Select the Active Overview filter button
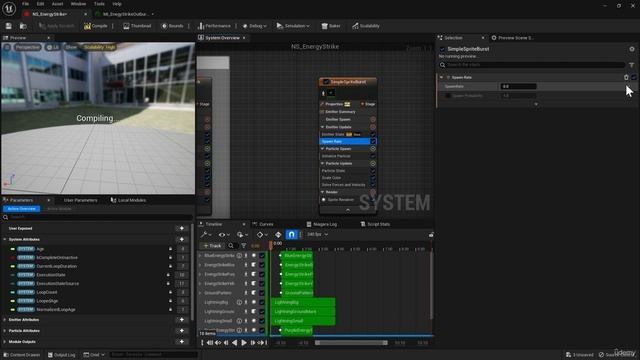Image resolution: width=640 pixels, height=360 pixels. pyautogui.click(x=22, y=209)
